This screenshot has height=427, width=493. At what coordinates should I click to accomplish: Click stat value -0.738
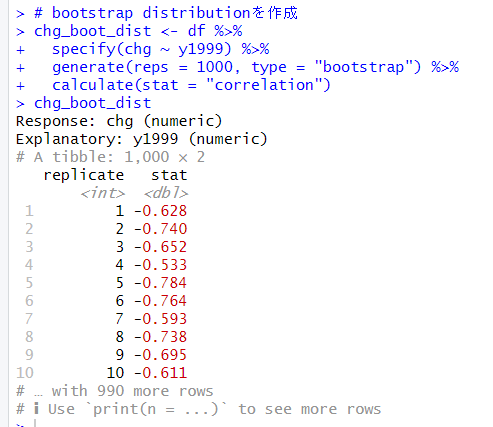point(161,337)
